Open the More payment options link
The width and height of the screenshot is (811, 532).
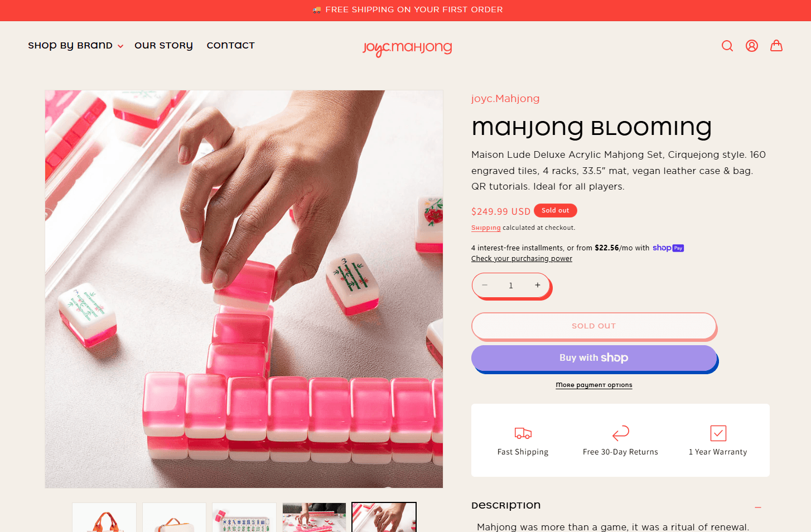(x=593, y=385)
